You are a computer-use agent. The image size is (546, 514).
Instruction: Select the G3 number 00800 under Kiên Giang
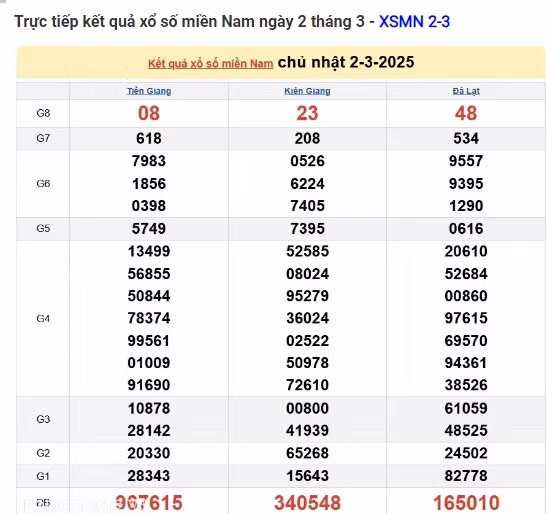tap(307, 408)
